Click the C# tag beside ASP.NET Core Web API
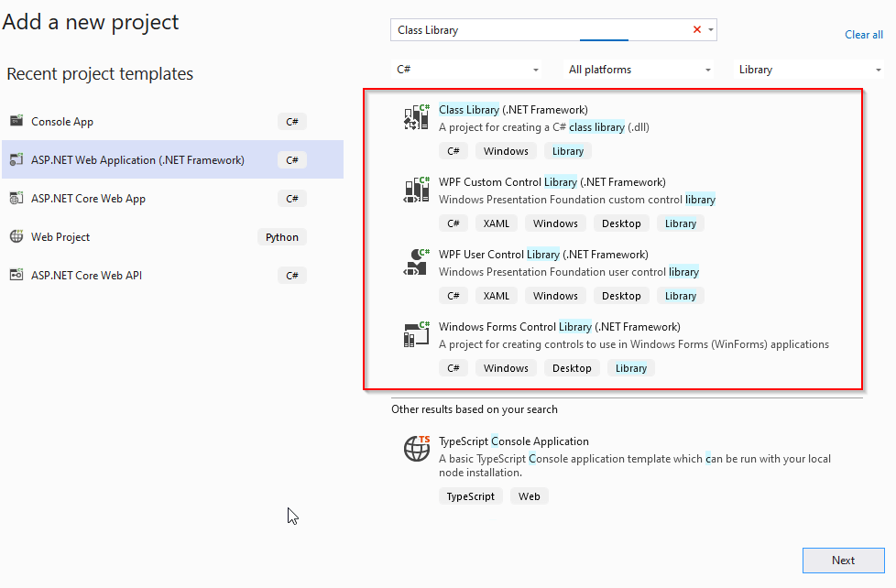The image size is (896, 588). 292,276
